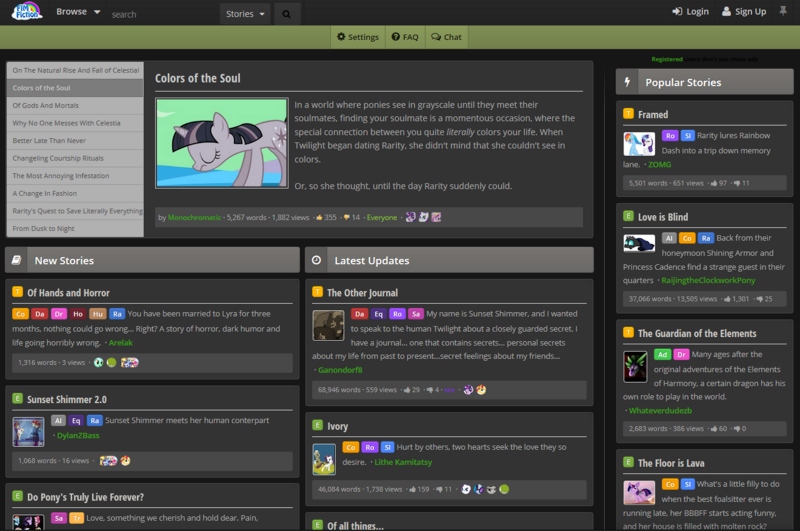Open 'Of Hands and Horror' story
Screen dimensions: 800x531
click(68, 293)
